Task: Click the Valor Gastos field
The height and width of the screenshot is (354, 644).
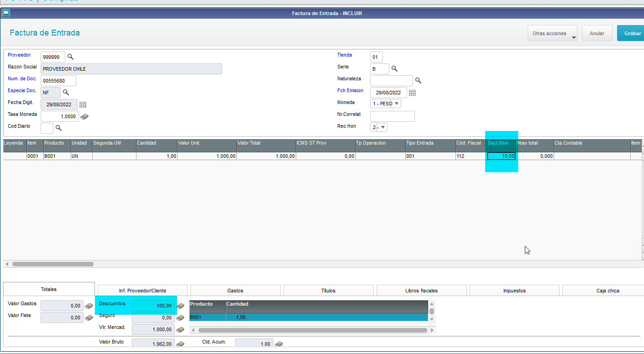Action: click(x=62, y=306)
